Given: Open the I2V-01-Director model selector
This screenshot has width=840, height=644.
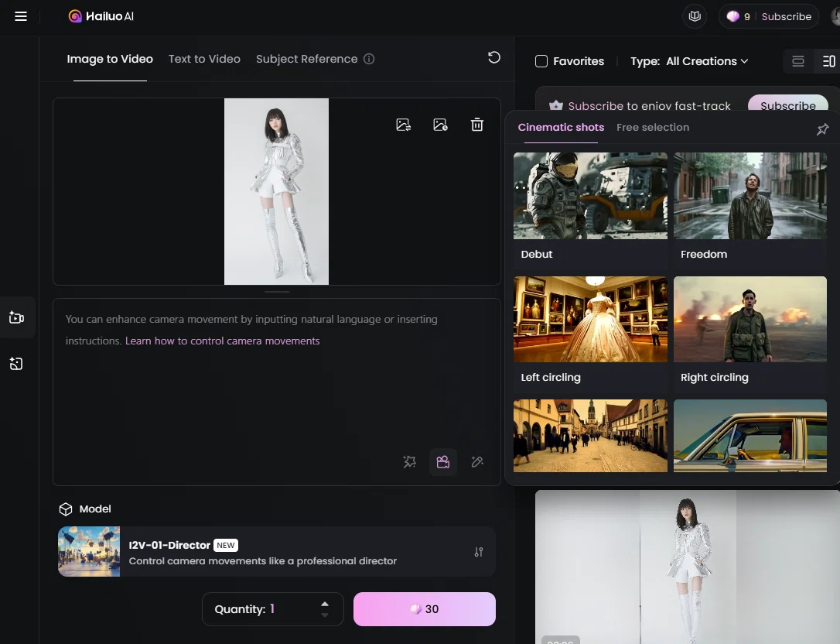Looking at the screenshot, I should tap(276, 552).
